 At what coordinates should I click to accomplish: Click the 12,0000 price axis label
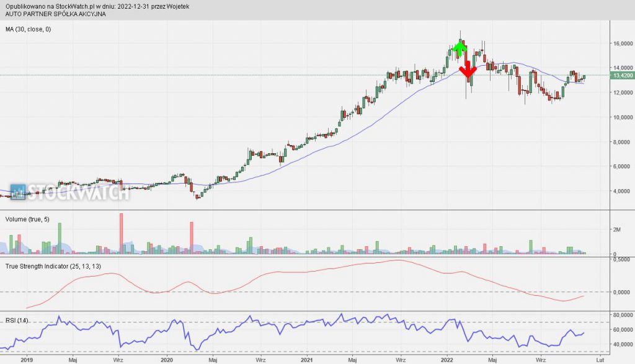tap(623, 92)
